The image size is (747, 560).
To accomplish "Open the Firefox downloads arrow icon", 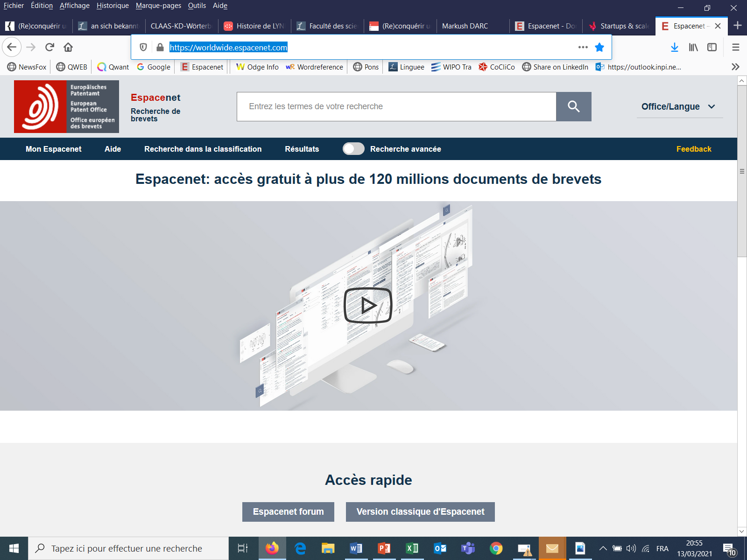I will click(674, 47).
